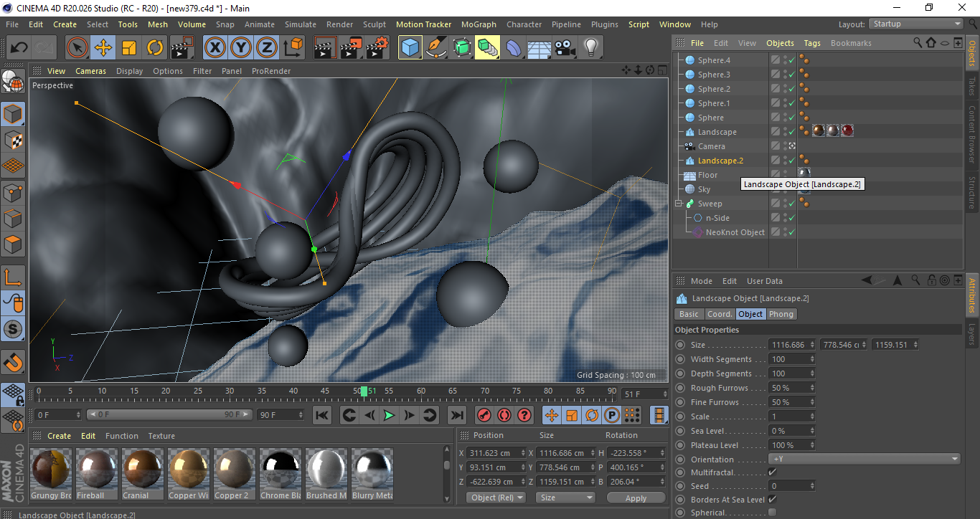980x519 pixels.
Task: Open the Size mode dropdown
Action: pyautogui.click(x=566, y=497)
